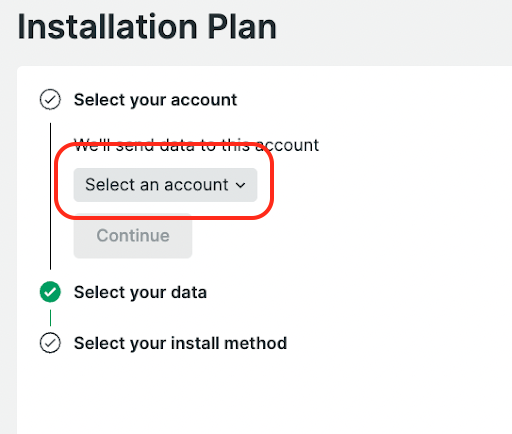The width and height of the screenshot is (512, 434).
Task: Expand the Select your install method step
Action: click(180, 343)
